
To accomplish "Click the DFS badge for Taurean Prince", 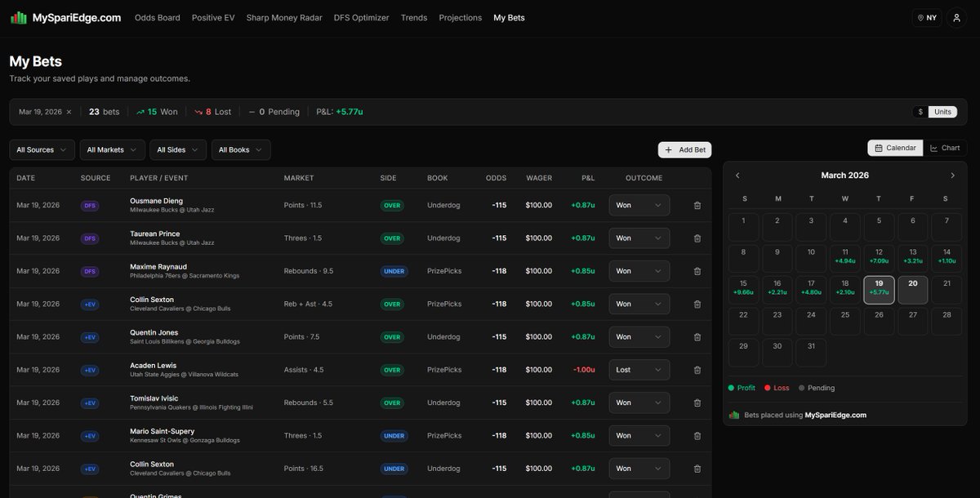I will tap(90, 238).
